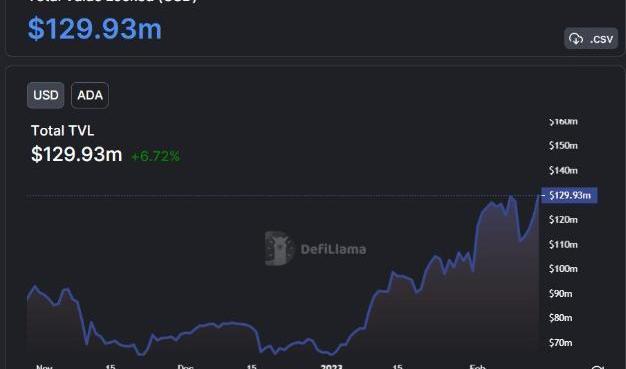This screenshot has width=626, height=369.
Task: Click the $150m y-axis label
Action: coord(563,145)
